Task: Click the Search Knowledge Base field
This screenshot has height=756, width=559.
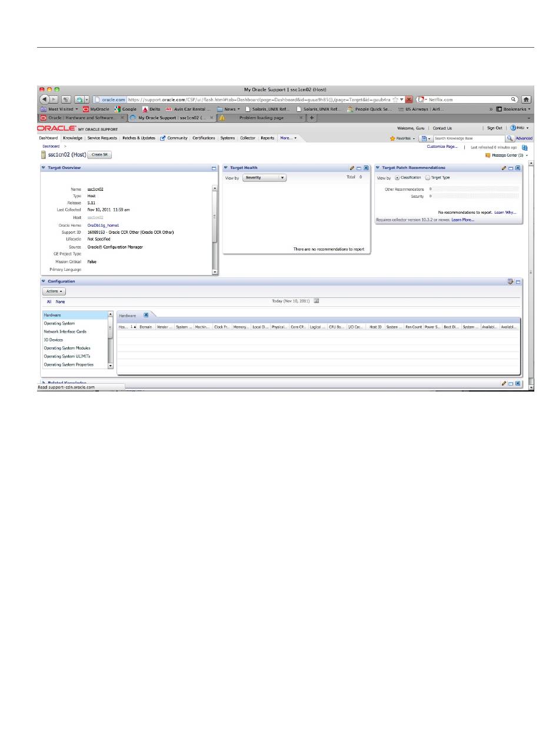Action: pyautogui.click(x=468, y=138)
